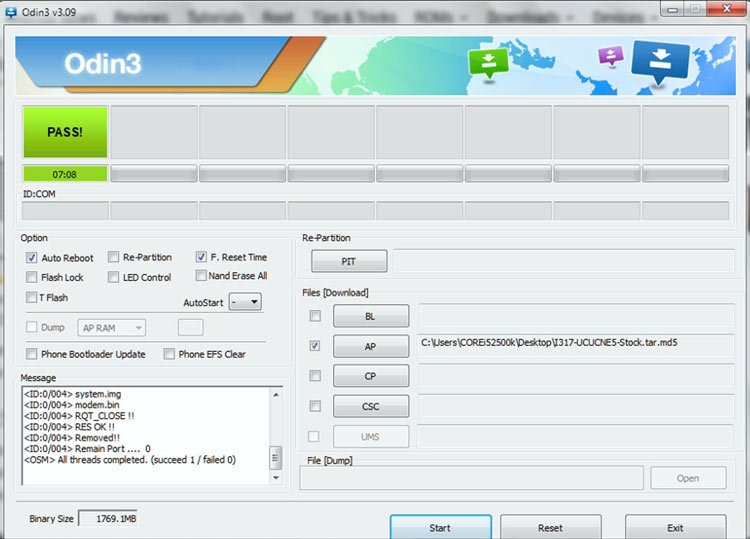Click the 07:08 progress bar

point(65,174)
